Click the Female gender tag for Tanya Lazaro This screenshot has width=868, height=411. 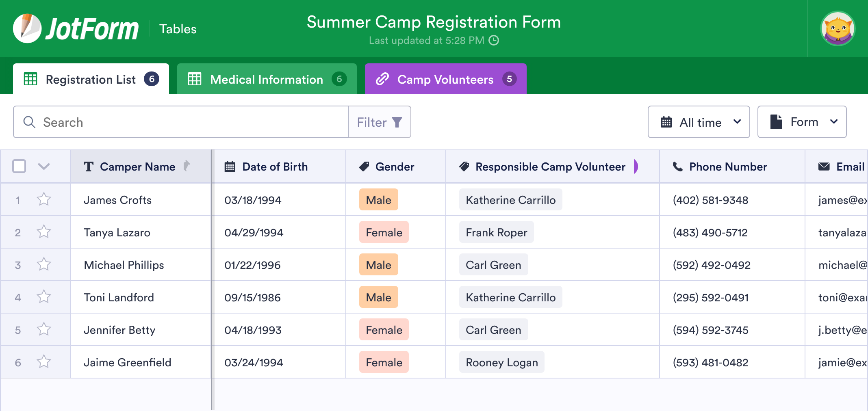(x=384, y=232)
